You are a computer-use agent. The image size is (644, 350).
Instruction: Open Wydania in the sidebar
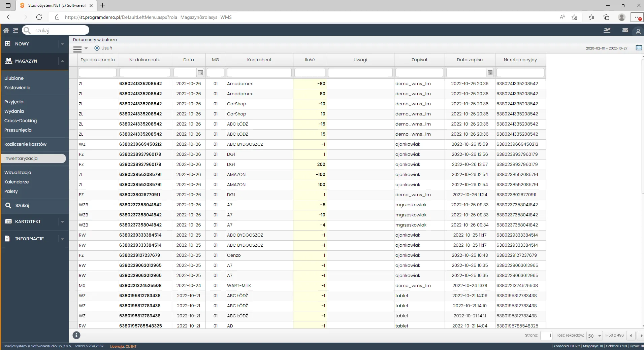click(14, 111)
